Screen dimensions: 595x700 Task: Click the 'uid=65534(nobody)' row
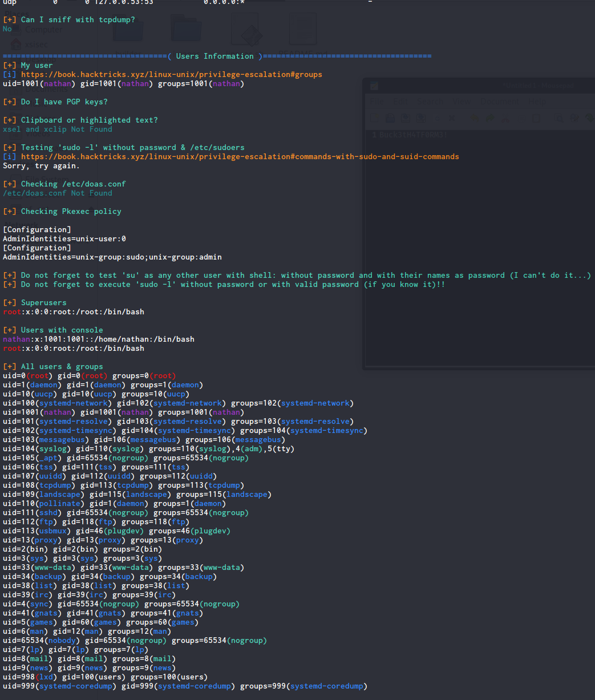point(135,641)
